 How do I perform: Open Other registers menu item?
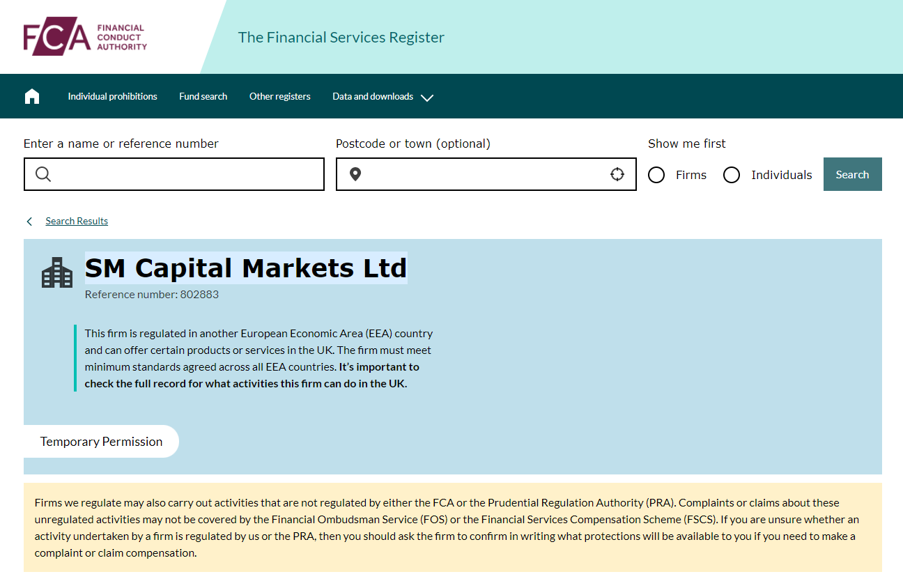[x=279, y=97]
